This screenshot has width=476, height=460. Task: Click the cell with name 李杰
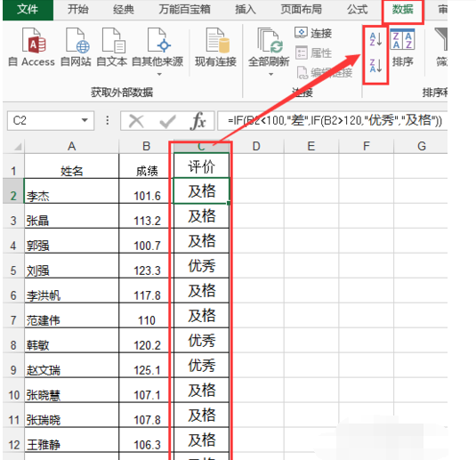[x=71, y=191]
